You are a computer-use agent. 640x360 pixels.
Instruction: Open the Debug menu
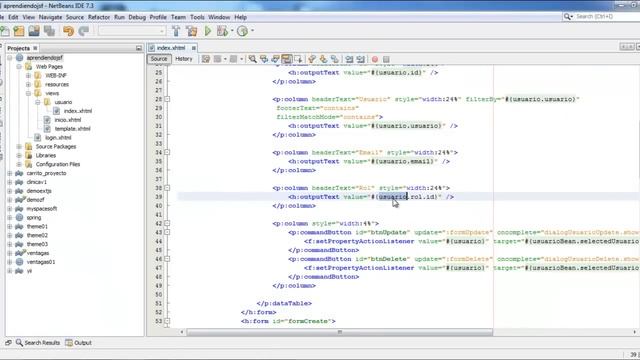point(137,17)
